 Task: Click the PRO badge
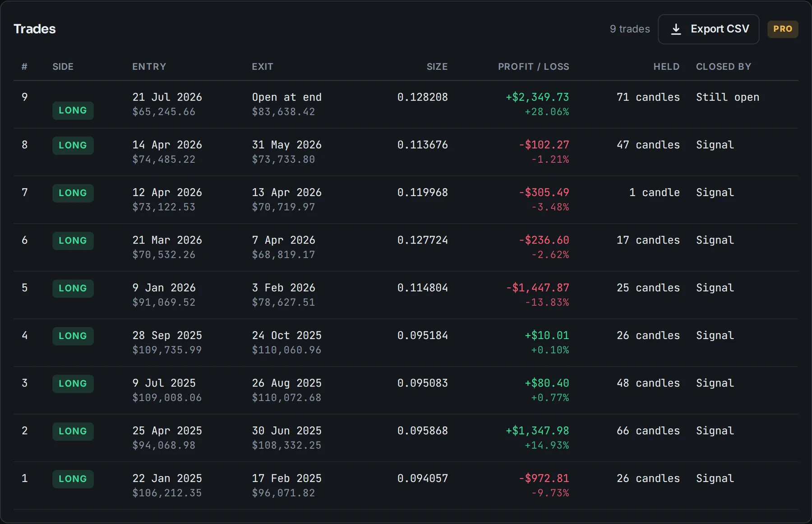click(x=783, y=29)
